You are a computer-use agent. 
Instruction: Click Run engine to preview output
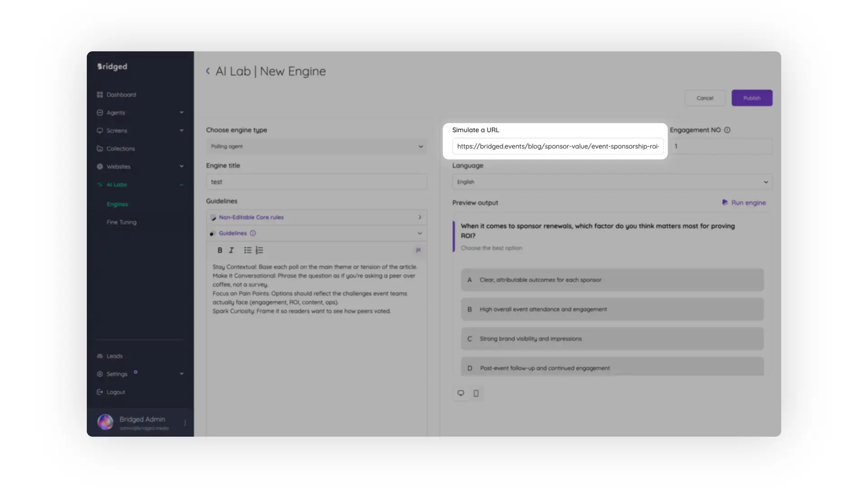click(x=744, y=202)
